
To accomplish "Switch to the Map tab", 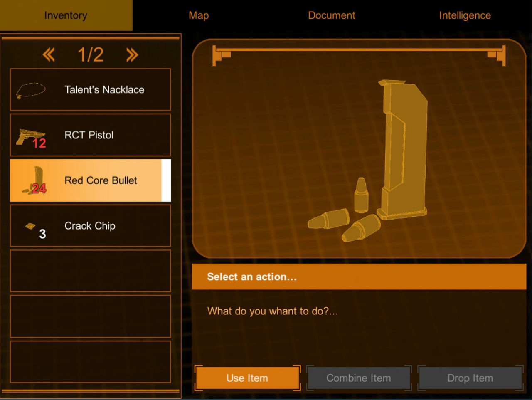I will coord(198,15).
